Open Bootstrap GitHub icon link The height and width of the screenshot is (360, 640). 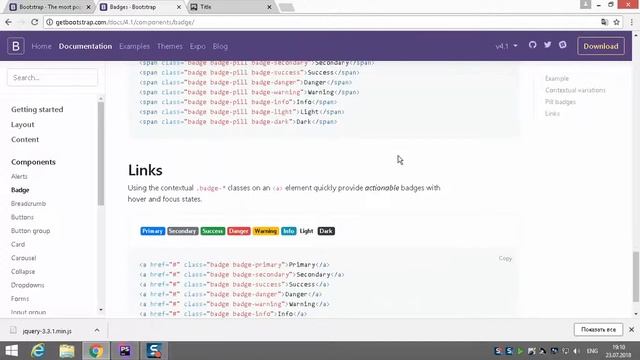point(532,45)
